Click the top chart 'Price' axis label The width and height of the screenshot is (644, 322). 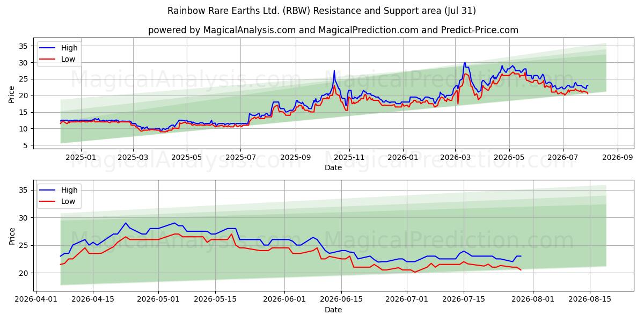(12, 94)
